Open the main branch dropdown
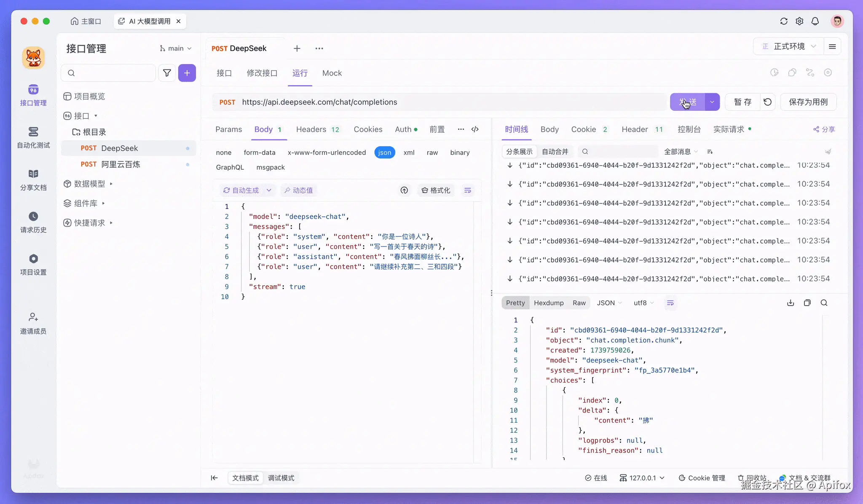This screenshot has width=863, height=504. click(176, 48)
